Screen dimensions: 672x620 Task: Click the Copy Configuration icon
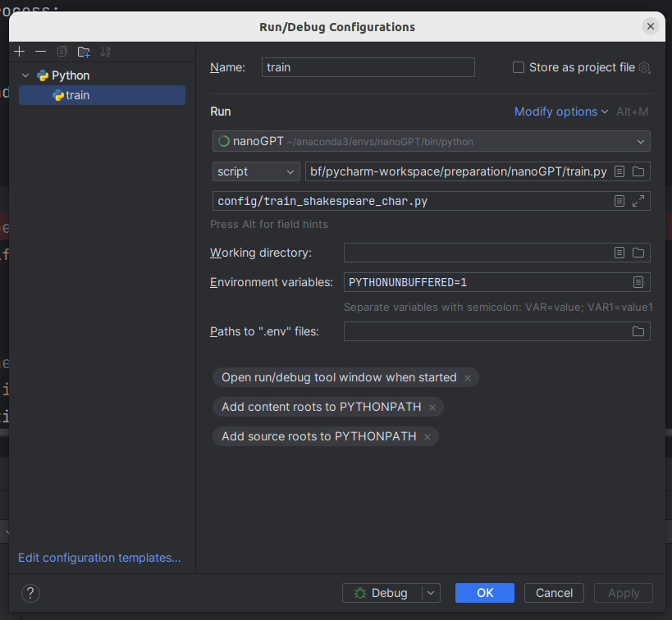tap(62, 52)
